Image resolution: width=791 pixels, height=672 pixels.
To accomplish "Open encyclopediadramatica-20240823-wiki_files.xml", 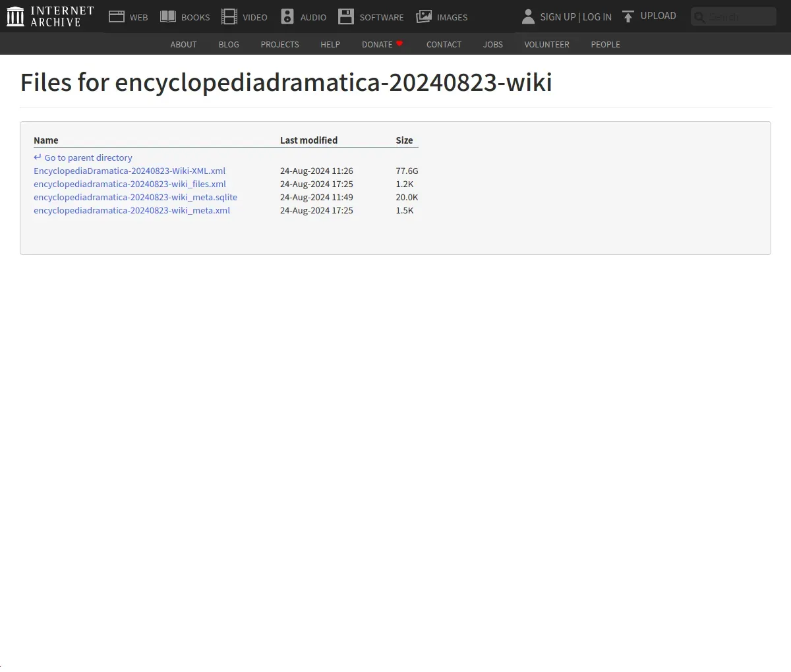I will [130, 184].
